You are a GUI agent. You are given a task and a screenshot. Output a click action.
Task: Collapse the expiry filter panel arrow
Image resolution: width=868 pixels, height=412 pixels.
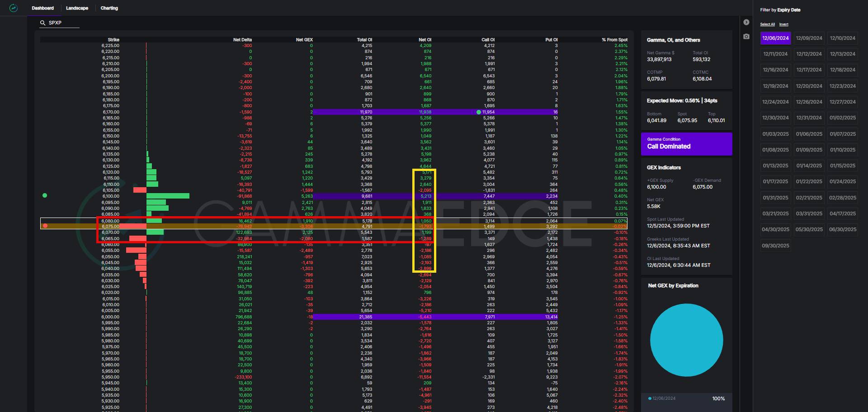click(x=746, y=22)
